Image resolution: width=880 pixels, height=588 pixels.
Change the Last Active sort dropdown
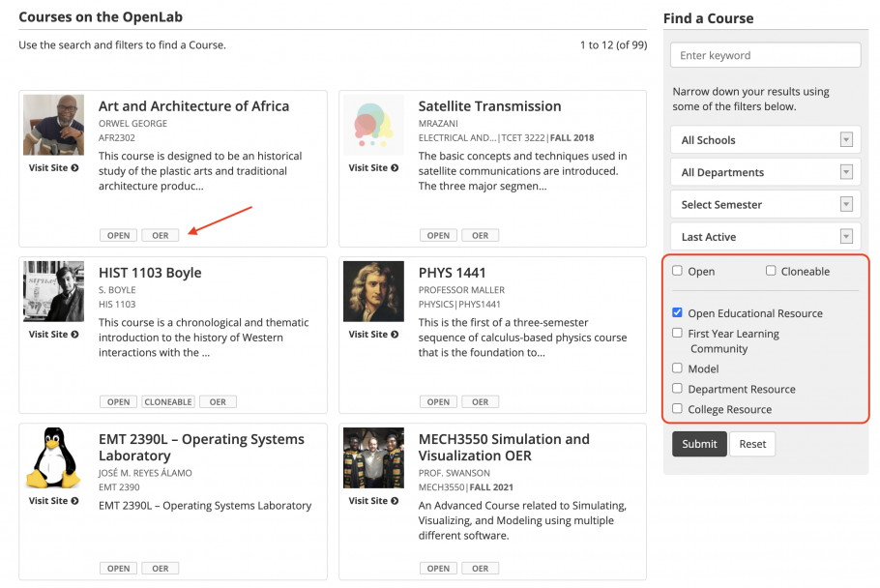tap(766, 237)
